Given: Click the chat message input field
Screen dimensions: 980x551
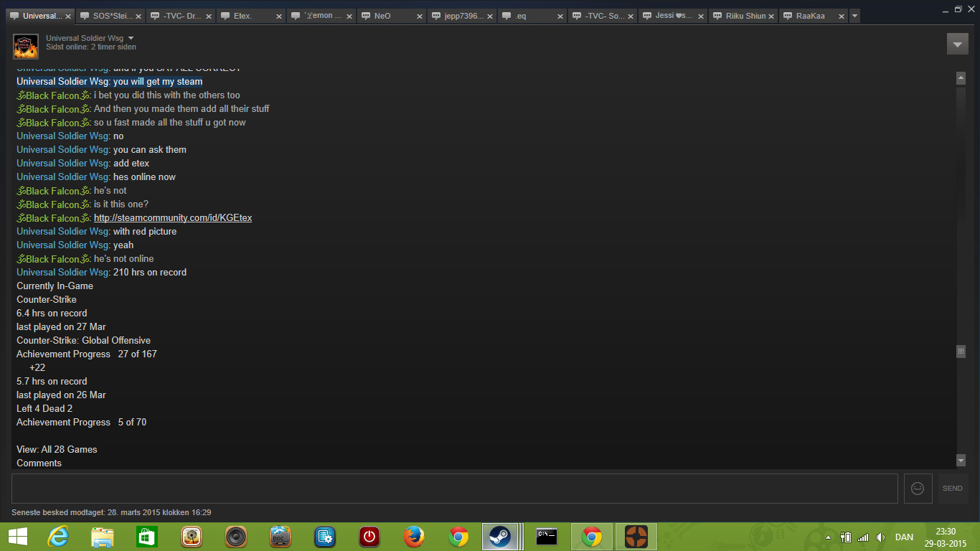Looking at the screenshot, I should tap(454, 488).
